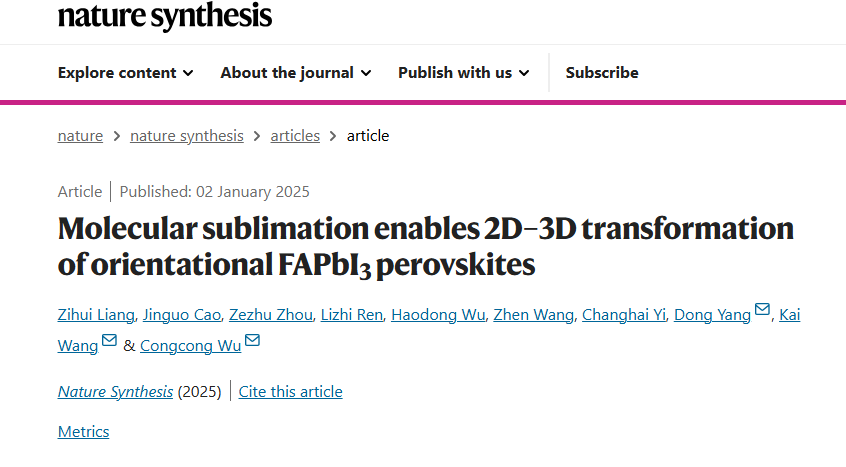Open the italic Nature Synthesis journal link
The height and width of the screenshot is (467, 846).
(115, 392)
